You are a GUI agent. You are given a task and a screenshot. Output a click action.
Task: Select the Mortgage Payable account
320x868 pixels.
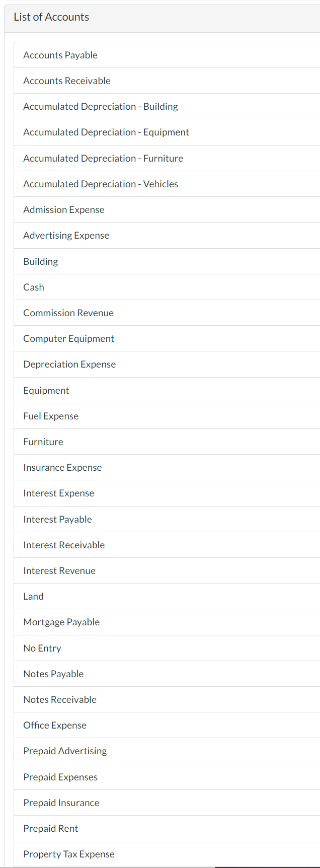(x=61, y=622)
